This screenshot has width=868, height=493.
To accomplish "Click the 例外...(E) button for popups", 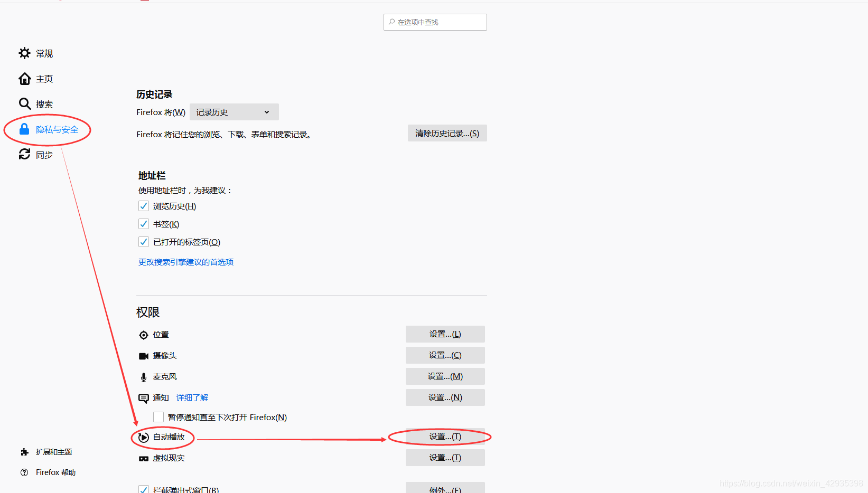I will (x=445, y=488).
